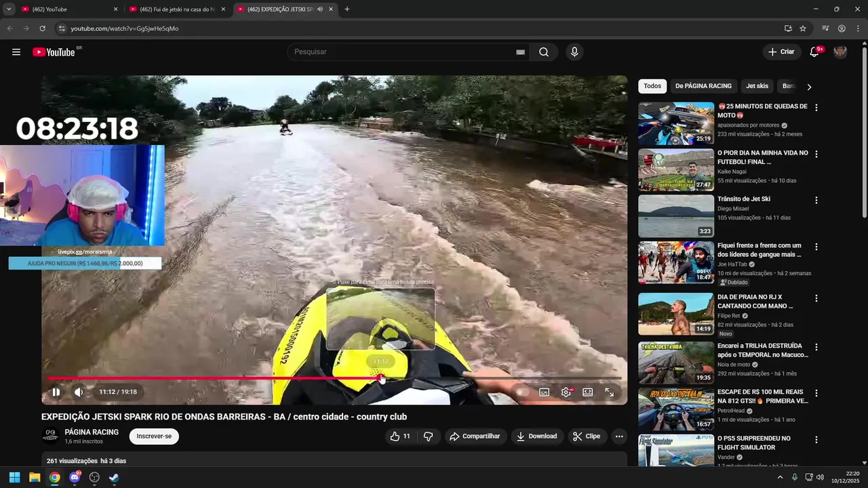Open the on-screen keyboard in search box
This screenshot has height=488, width=868.
[521, 52]
